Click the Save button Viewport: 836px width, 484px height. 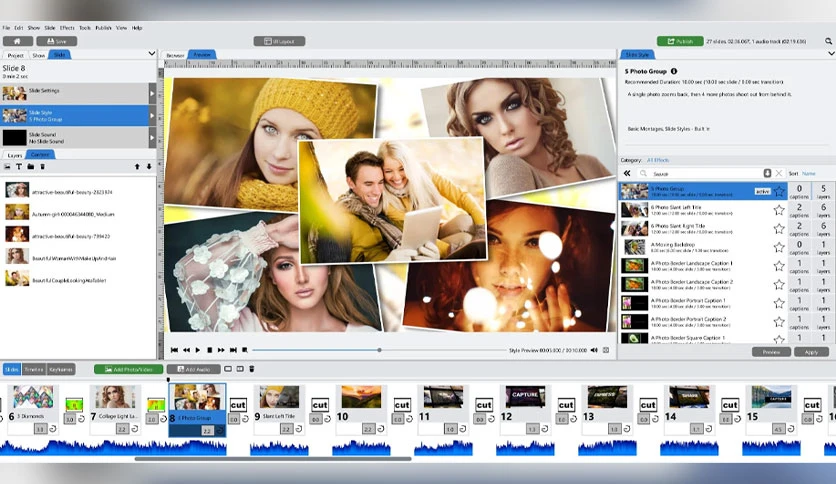point(57,41)
